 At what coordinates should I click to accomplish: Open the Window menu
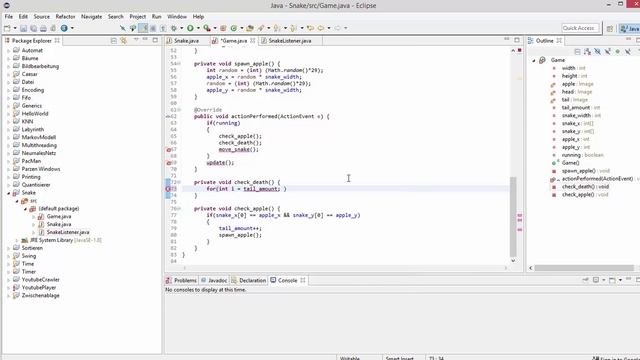click(x=177, y=17)
